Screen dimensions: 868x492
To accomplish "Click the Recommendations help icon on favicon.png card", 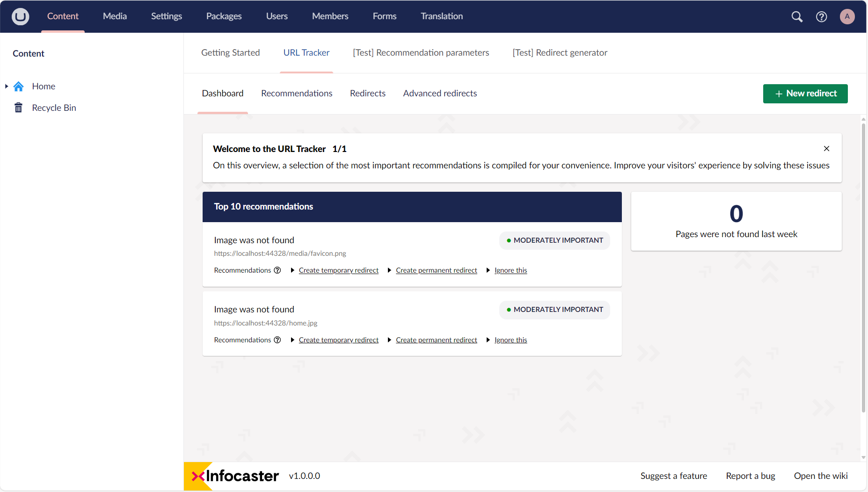I will [277, 270].
